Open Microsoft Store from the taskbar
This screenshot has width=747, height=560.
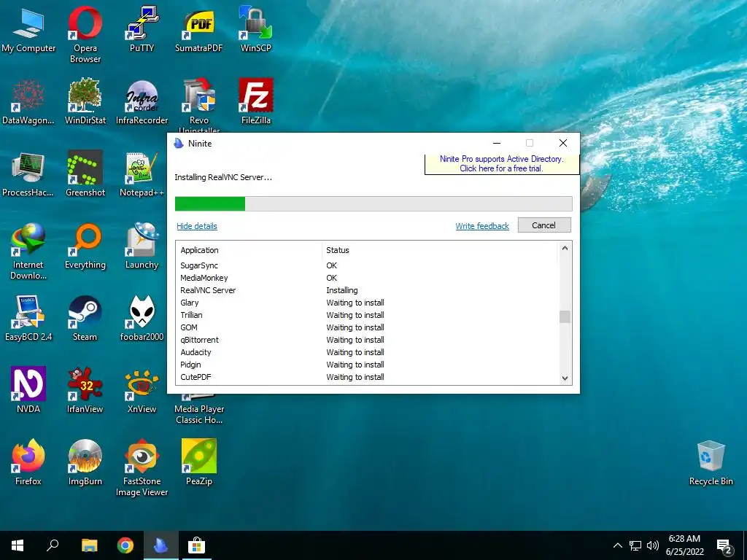(x=196, y=545)
